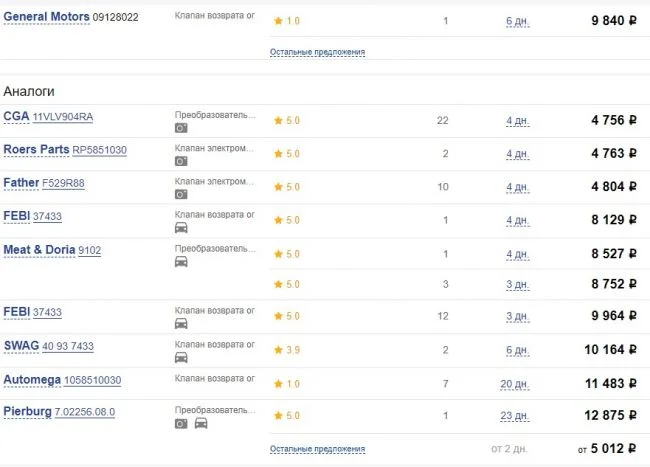Click star rating 1.0 for General Motors

[286, 21]
